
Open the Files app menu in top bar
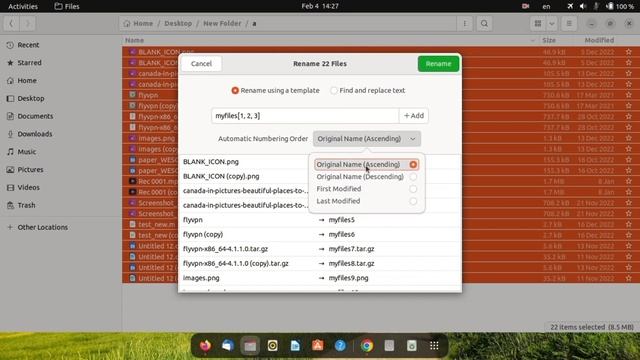(67, 6)
